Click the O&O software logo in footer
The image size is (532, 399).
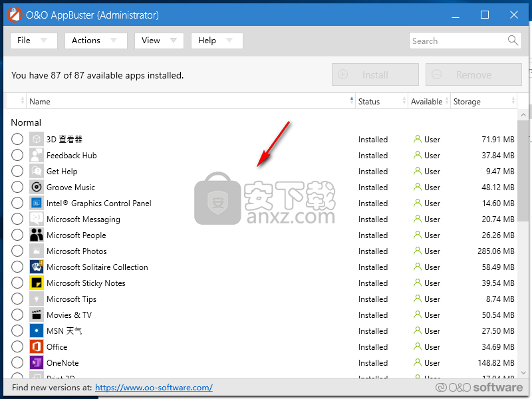479,388
